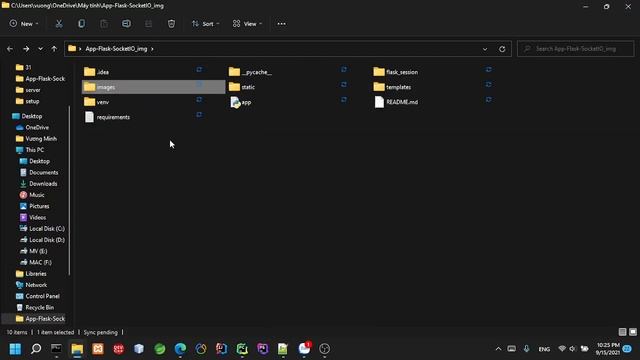This screenshot has width=640, height=360.
Task: Click the Delete trash icon in toolbar
Action: [x=171, y=24]
